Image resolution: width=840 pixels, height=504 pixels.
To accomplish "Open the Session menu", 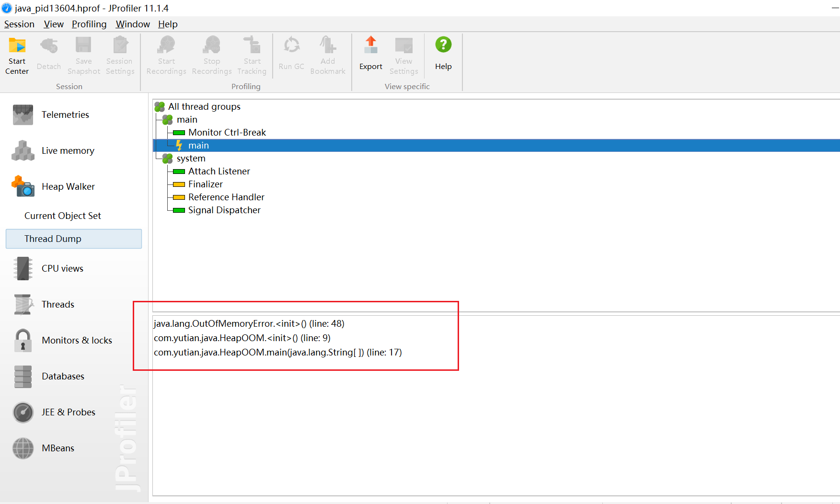I will 19,24.
